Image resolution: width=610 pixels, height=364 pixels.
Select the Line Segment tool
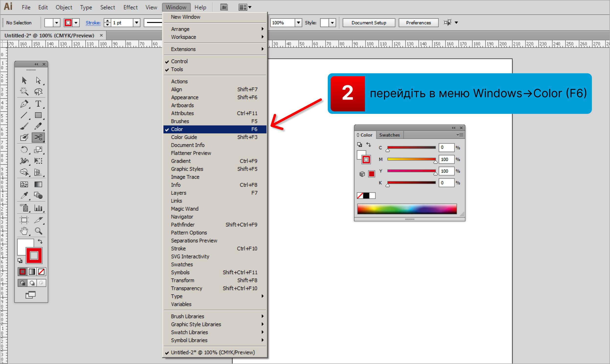tap(24, 115)
